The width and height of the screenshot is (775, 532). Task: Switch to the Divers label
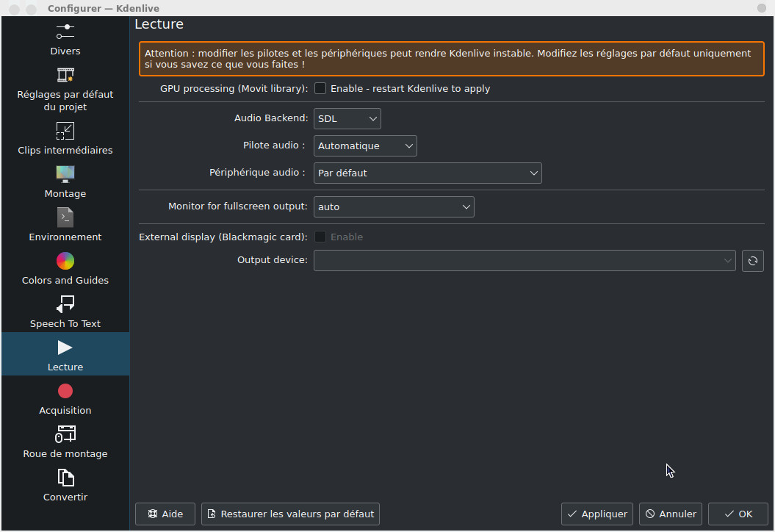click(x=65, y=51)
